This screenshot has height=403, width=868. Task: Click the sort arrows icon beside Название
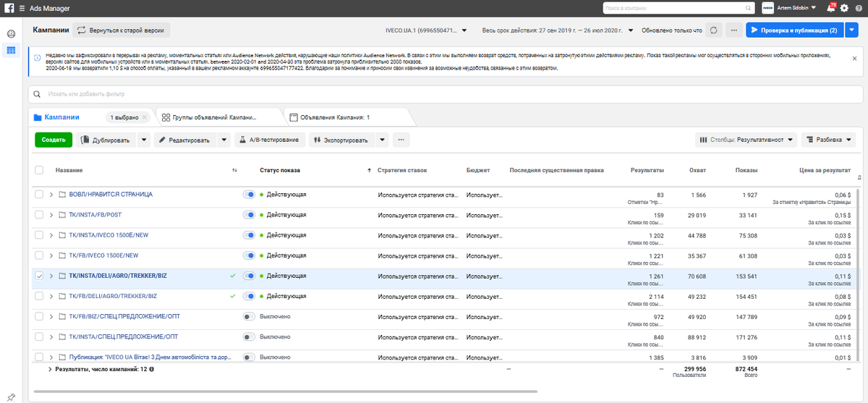pyautogui.click(x=234, y=170)
